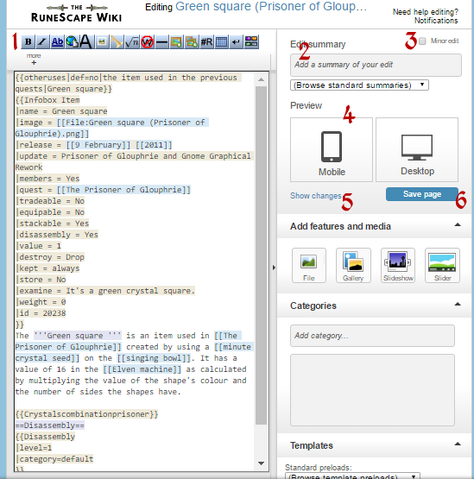Go to RuneScape Wiki logo home
Screen dimensions: 474x479
tap(76, 13)
